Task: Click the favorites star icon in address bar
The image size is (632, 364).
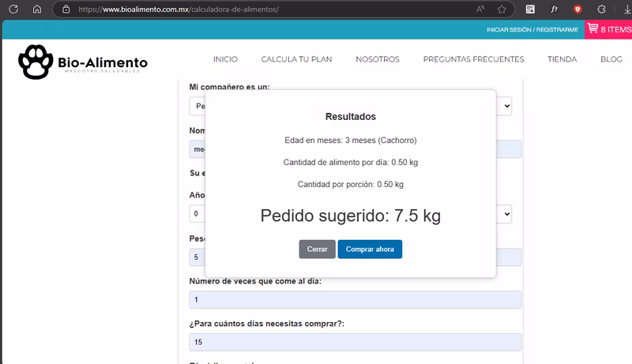Action: tap(502, 9)
